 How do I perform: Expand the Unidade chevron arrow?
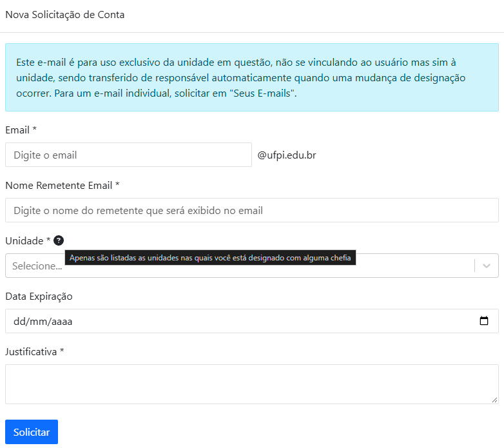(x=487, y=266)
